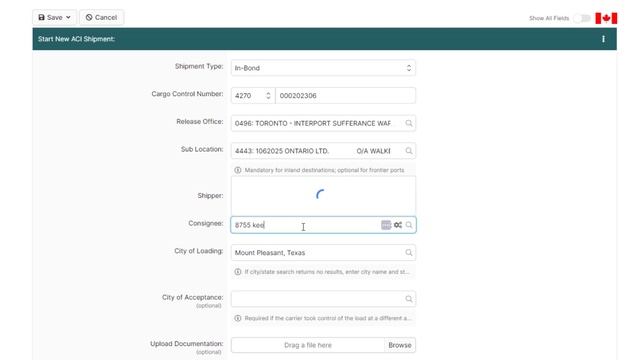Click the Cancel button
This screenshot has width=640, height=360.
pyautogui.click(x=102, y=18)
